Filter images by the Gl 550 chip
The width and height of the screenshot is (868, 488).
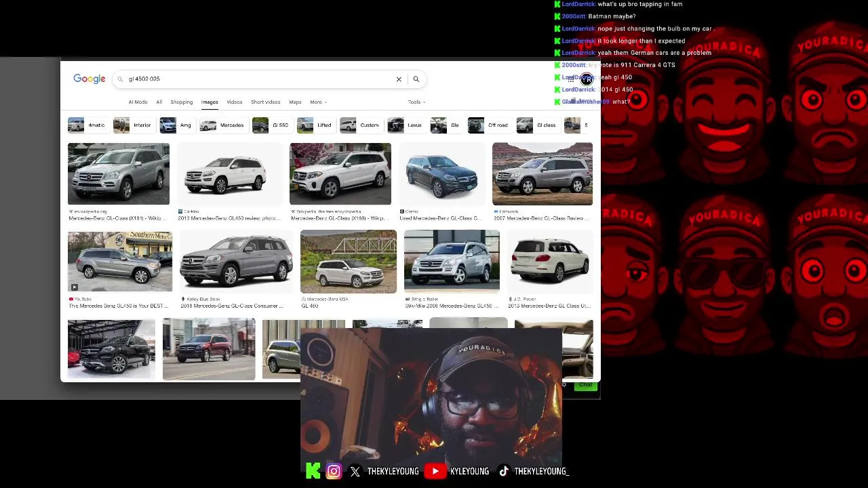tap(271, 125)
